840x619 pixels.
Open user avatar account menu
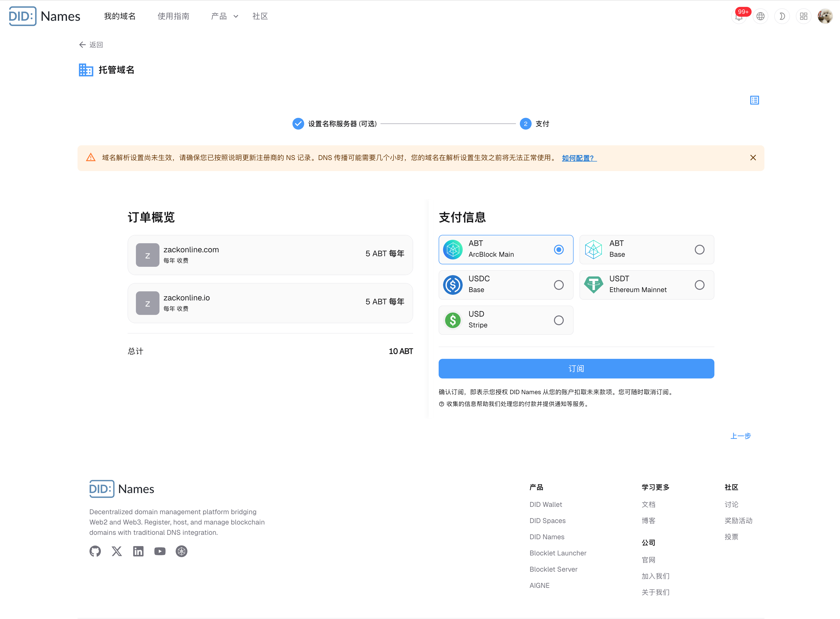point(825,16)
